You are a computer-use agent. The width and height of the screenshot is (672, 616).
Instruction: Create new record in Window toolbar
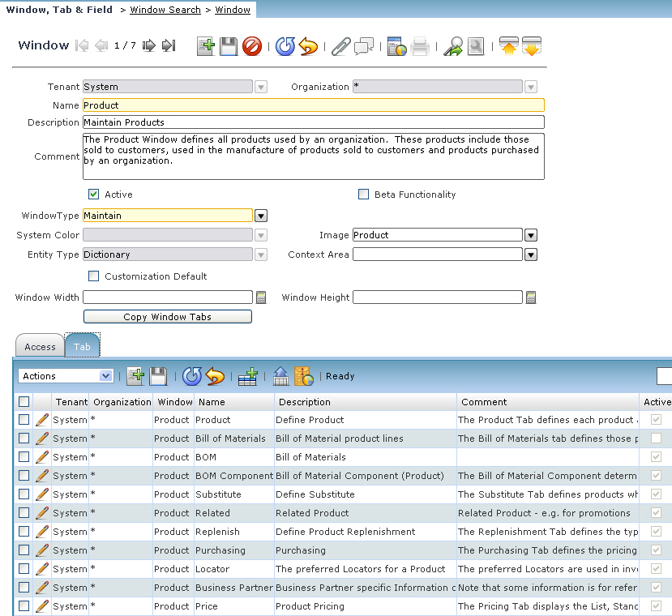point(206,46)
